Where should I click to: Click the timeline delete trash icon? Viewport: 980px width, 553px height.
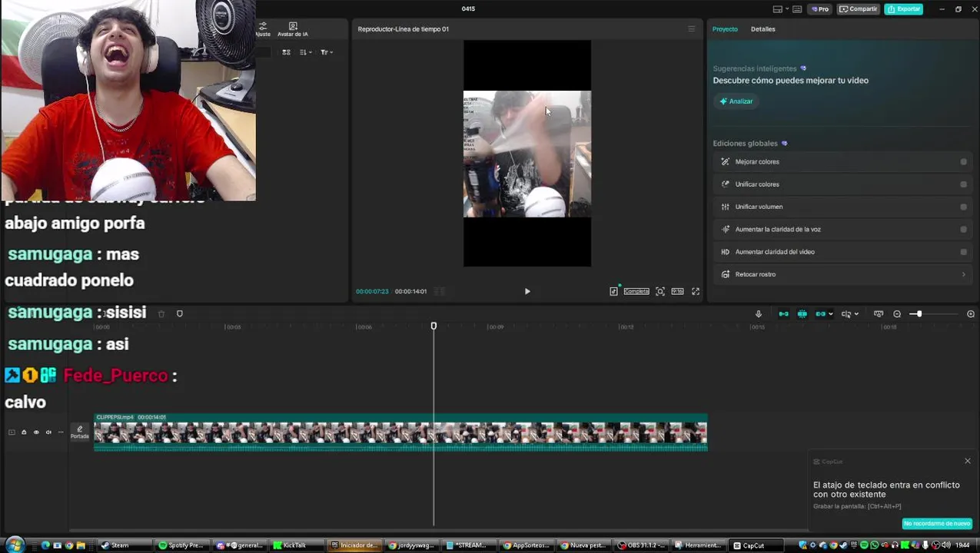point(161,314)
